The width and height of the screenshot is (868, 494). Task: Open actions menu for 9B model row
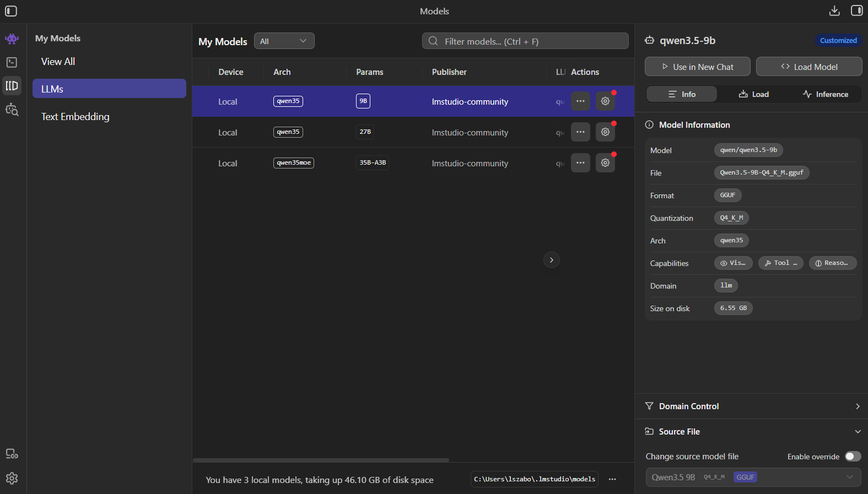pos(580,101)
